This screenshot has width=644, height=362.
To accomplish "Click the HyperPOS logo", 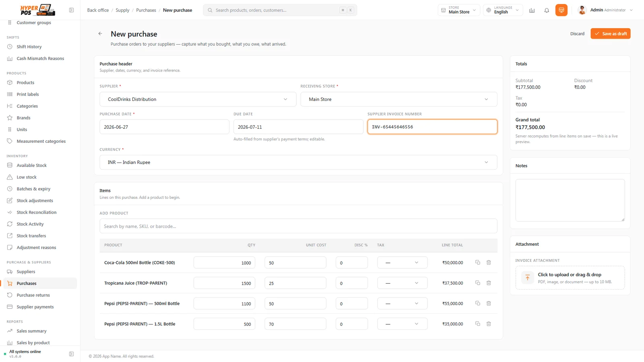I will click(37, 10).
